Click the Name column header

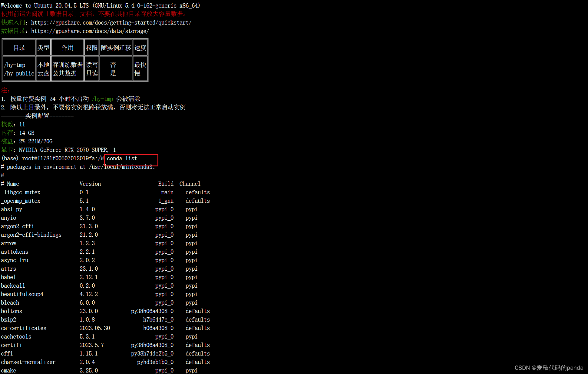[x=13, y=184]
